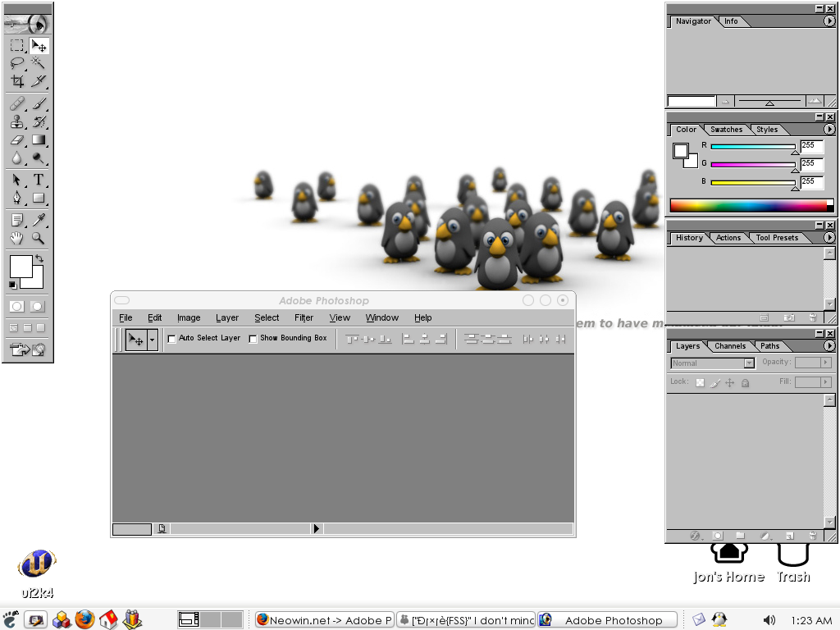Switch to Standard Screen mode
840x630 pixels.
point(14,328)
